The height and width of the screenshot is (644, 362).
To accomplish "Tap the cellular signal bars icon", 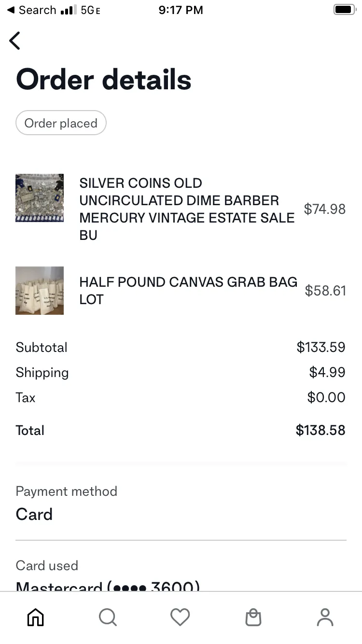I will [68, 10].
